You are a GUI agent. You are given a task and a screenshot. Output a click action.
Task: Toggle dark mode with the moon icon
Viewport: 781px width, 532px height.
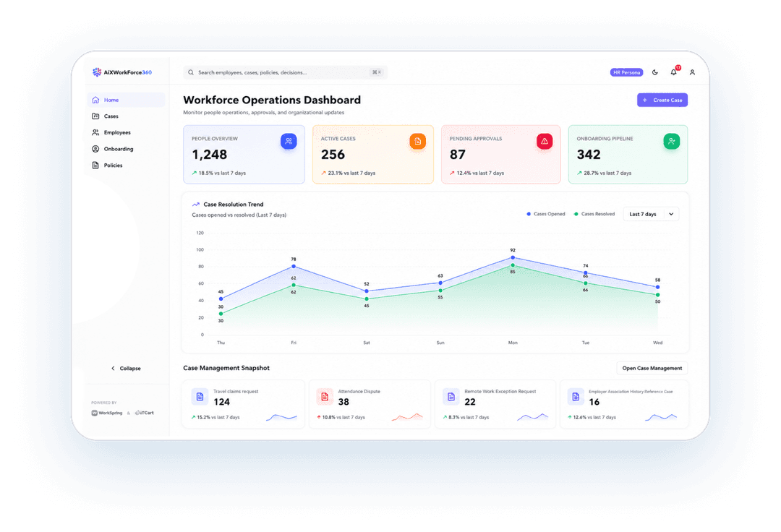point(655,72)
